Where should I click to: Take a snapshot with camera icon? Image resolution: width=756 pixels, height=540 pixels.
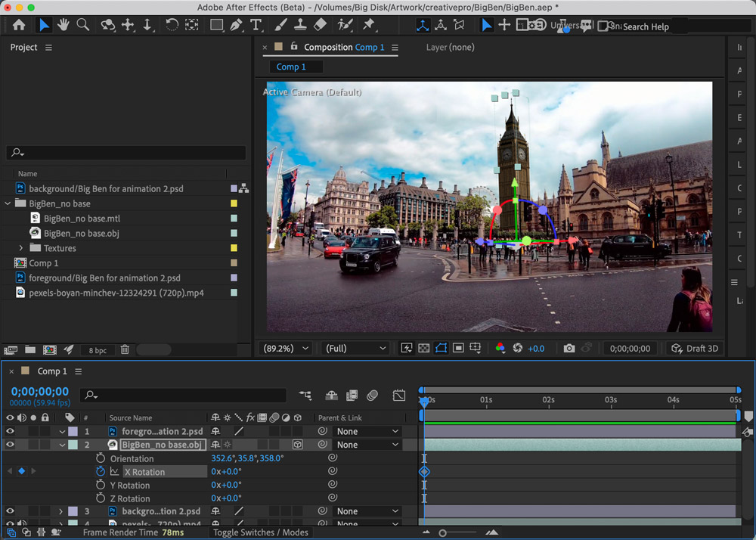[569, 349]
